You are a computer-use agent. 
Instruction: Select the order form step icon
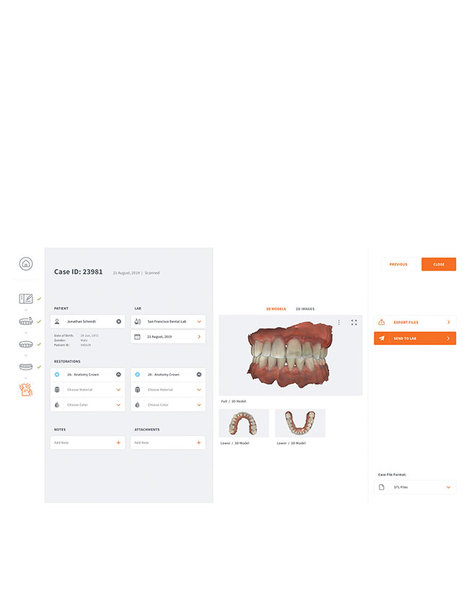26,299
